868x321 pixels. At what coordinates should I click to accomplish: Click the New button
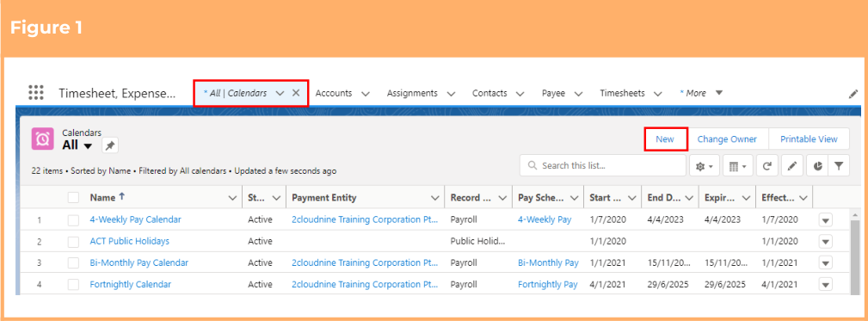pos(665,139)
